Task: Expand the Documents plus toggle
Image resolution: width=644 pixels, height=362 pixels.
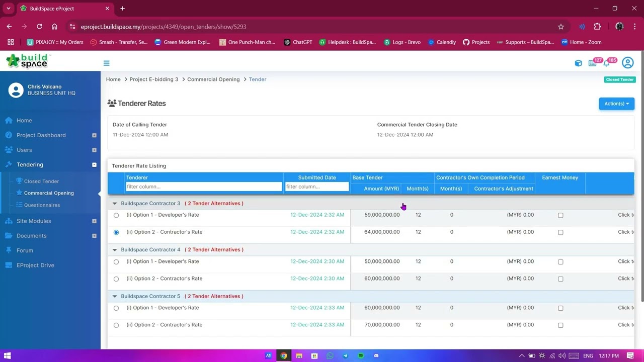Action: (94, 236)
